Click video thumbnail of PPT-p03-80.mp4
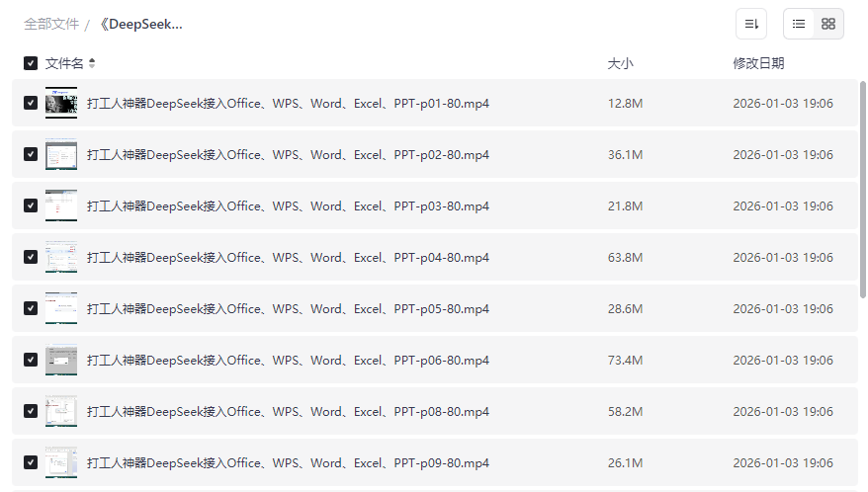The width and height of the screenshot is (868, 492). 61,205
